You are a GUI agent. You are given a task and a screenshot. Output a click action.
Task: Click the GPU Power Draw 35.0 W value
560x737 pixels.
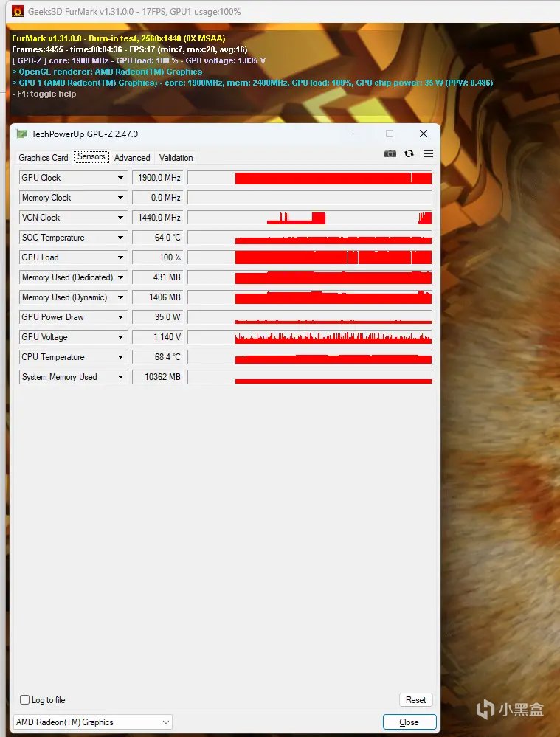pos(157,317)
